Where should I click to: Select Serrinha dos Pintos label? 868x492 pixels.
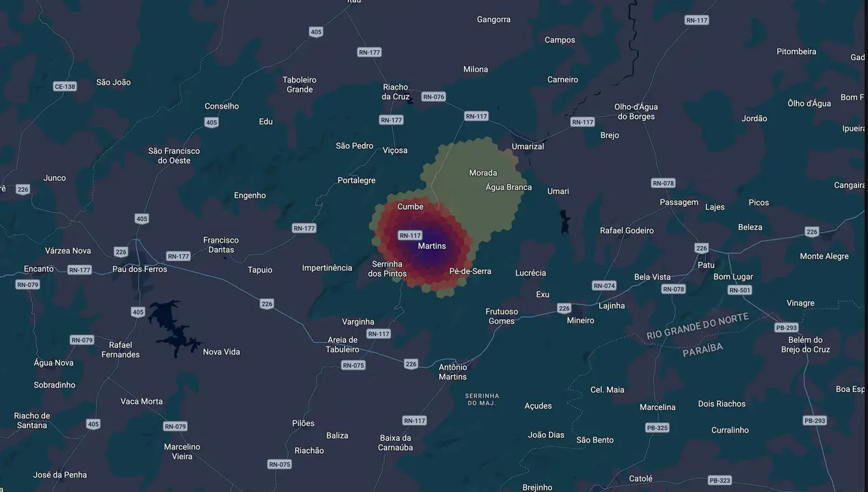pyautogui.click(x=388, y=269)
